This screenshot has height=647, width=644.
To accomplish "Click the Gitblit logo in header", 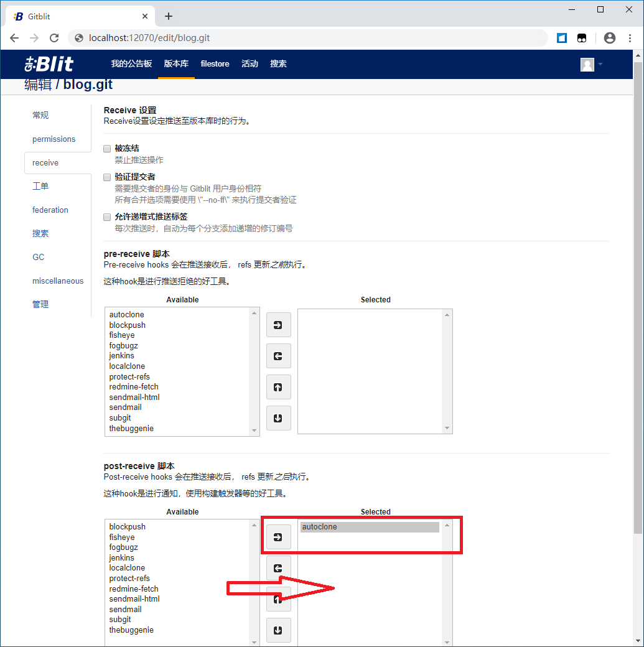I will tap(49, 64).
